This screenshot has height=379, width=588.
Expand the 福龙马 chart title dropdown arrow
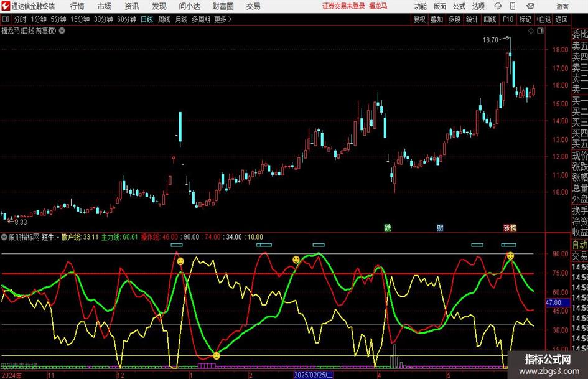[62, 30]
